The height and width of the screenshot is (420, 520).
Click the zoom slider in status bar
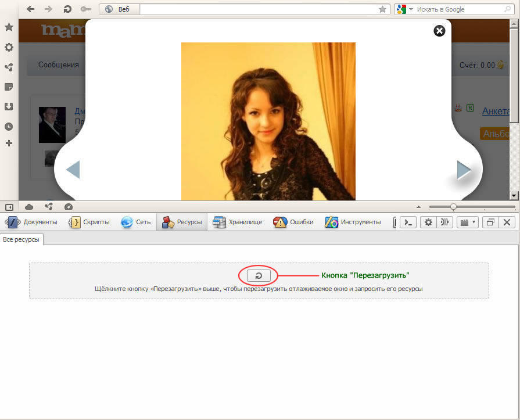click(453, 207)
